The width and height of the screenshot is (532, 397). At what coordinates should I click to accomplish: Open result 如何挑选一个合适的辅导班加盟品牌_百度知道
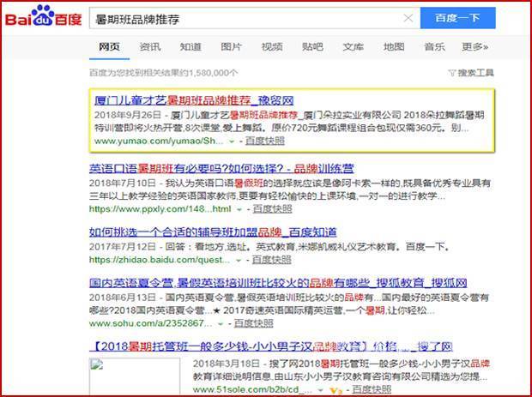pos(213,232)
